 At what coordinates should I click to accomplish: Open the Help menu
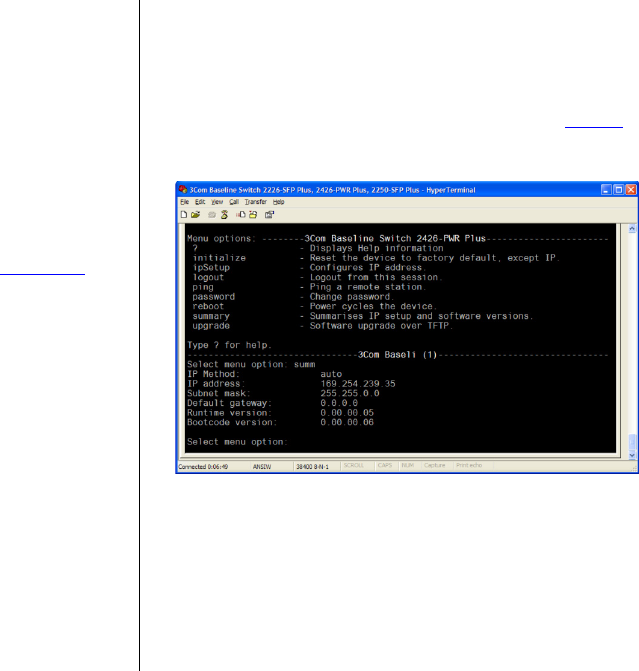(x=279, y=202)
